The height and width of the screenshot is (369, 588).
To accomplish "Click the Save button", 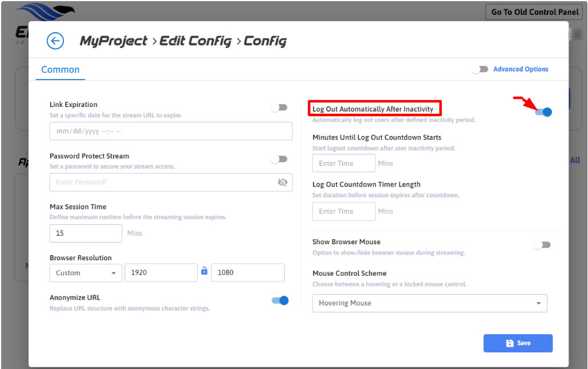I will pos(518,343).
